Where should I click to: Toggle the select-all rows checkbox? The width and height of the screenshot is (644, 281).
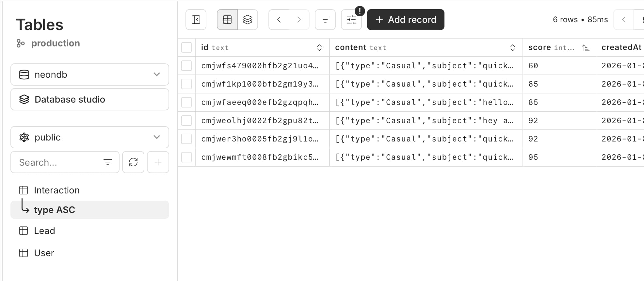186,47
